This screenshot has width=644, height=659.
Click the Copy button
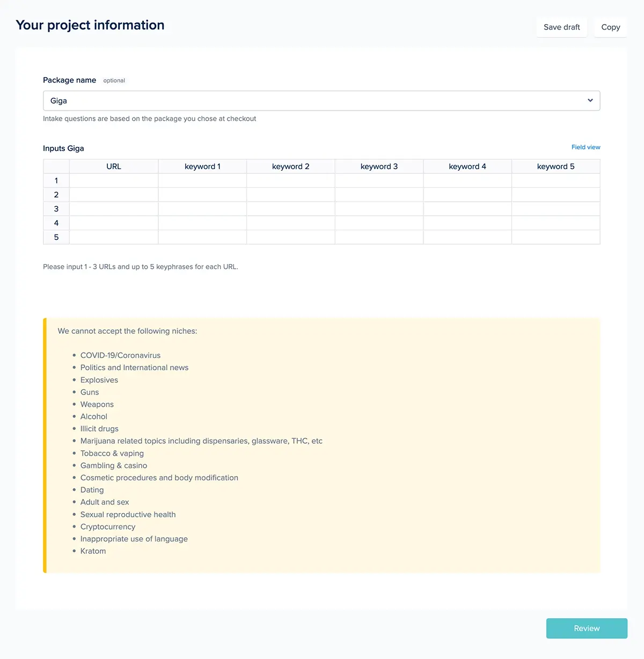611,27
